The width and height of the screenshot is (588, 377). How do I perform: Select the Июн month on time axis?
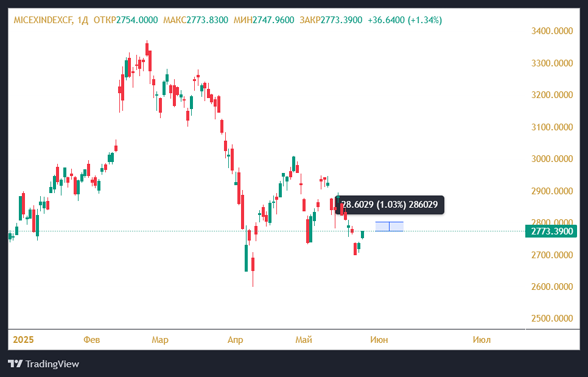tap(379, 339)
